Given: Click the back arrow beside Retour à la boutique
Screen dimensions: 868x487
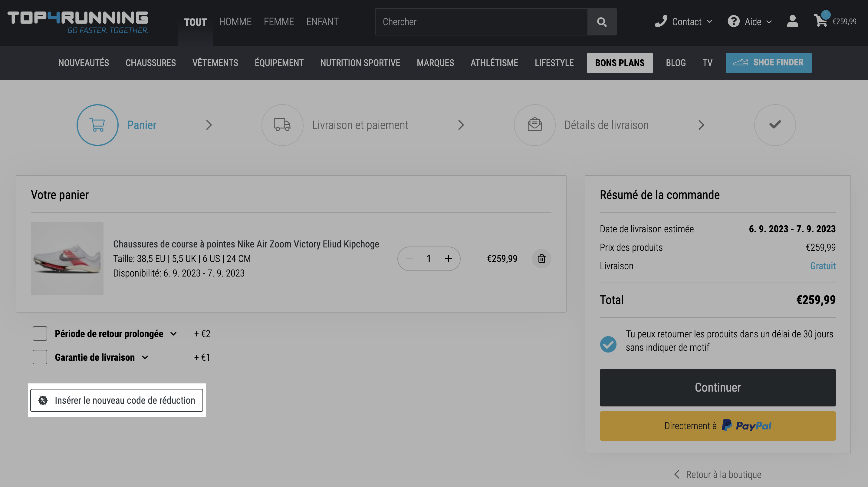Looking at the screenshot, I should tap(677, 474).
